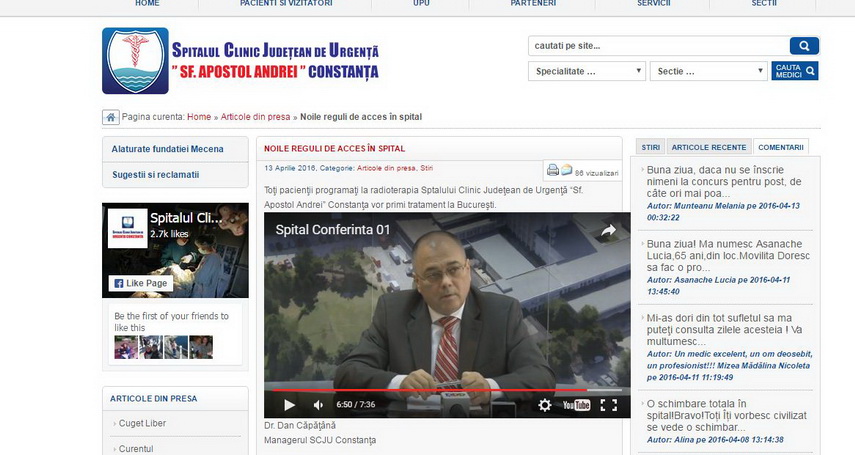Open video on YouTube via logo
Screen dimensions: 855x455
(576, 405)
